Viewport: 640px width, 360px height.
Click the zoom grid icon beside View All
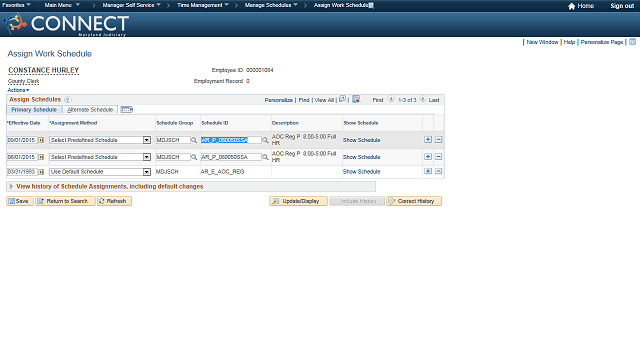342,99
